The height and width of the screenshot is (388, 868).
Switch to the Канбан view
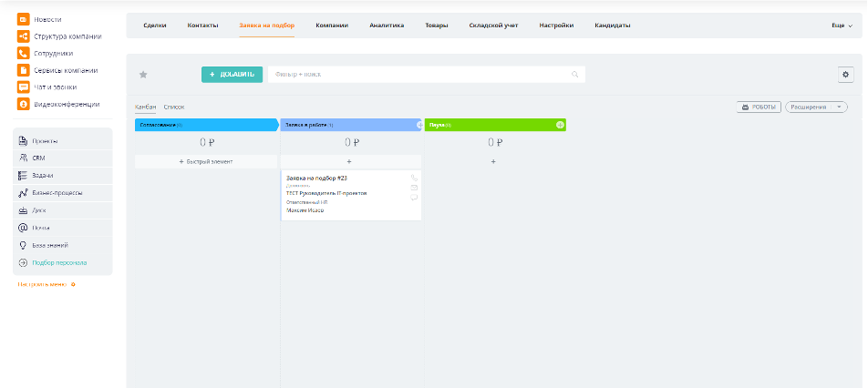tap(144, 107)
